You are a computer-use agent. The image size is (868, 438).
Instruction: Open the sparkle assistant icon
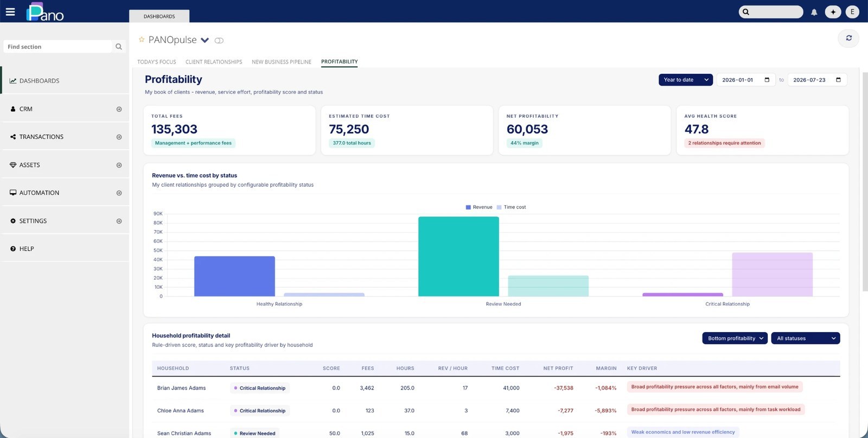(833, 12)
